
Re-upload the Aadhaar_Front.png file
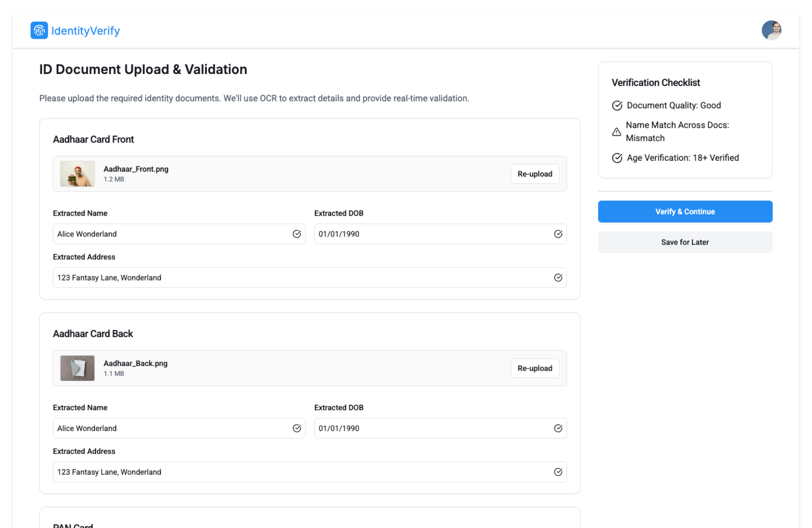(x=535, y=174)
